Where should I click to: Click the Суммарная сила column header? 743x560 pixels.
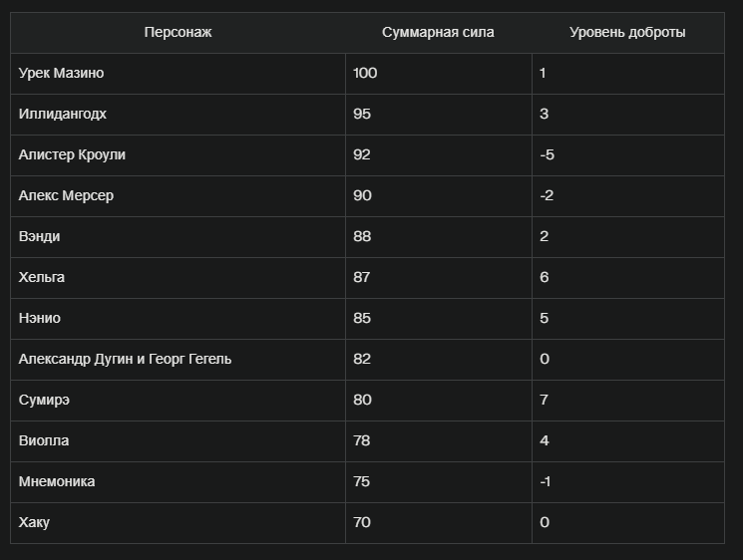(438, 32)
